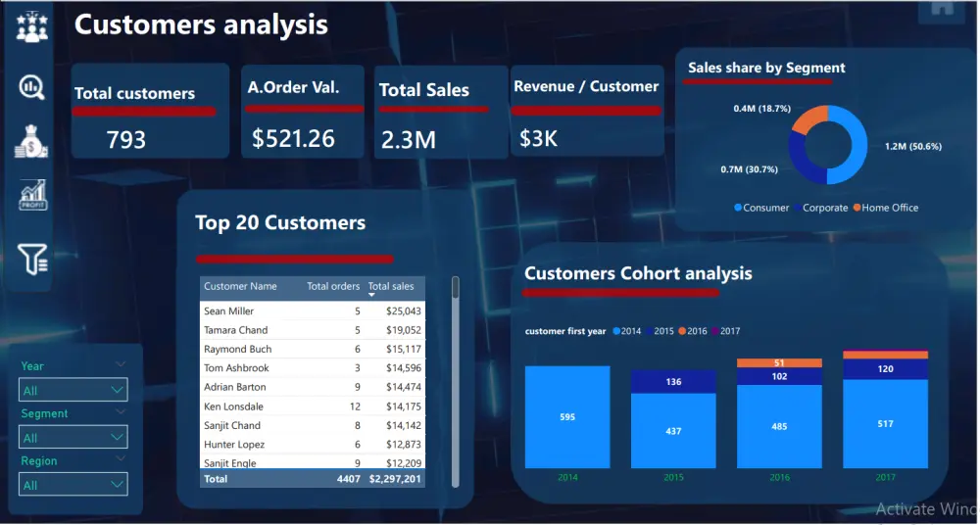Select the Ken Lonsdale row
This screenshot has width=980, height=525.
pos(313,406)
